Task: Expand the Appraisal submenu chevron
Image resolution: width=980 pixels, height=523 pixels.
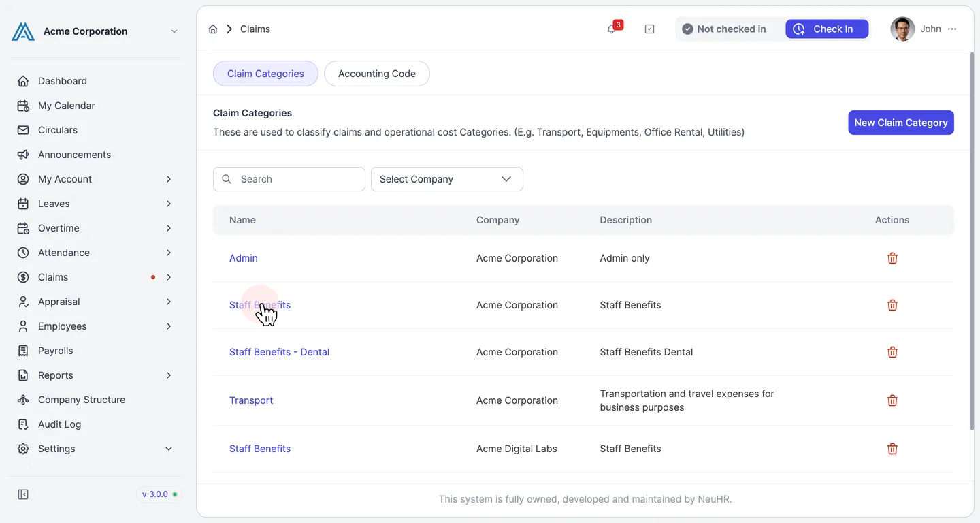Action: (169, 302)
